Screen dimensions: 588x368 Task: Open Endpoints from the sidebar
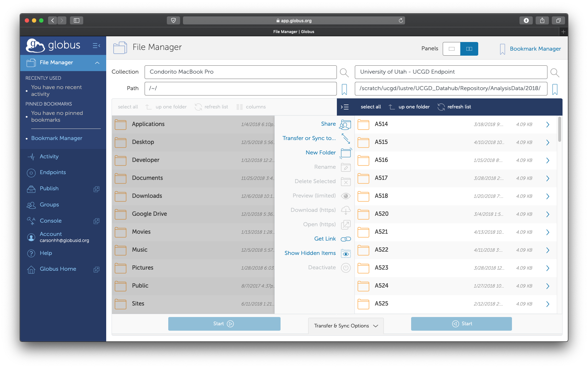click(53, 172)
